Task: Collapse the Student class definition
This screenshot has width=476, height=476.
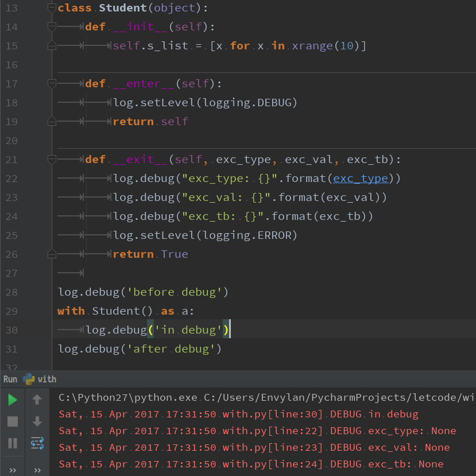Action: pos(51,8)
